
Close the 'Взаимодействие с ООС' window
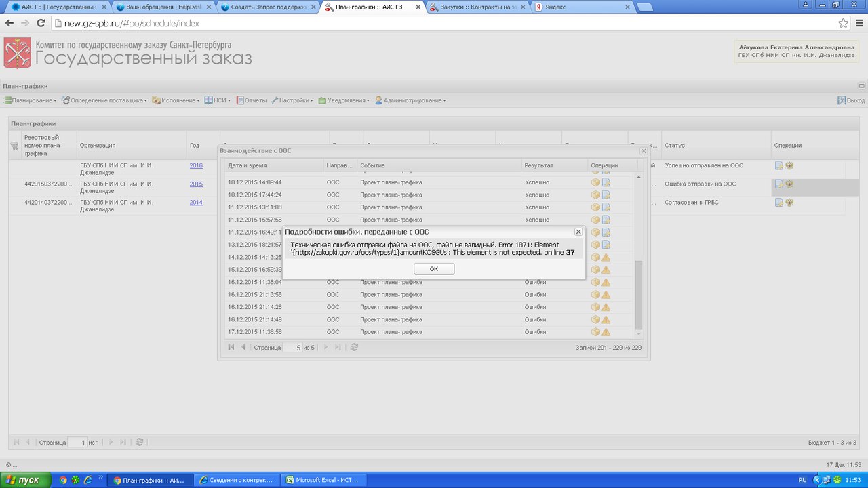click(x=644, y=150)
